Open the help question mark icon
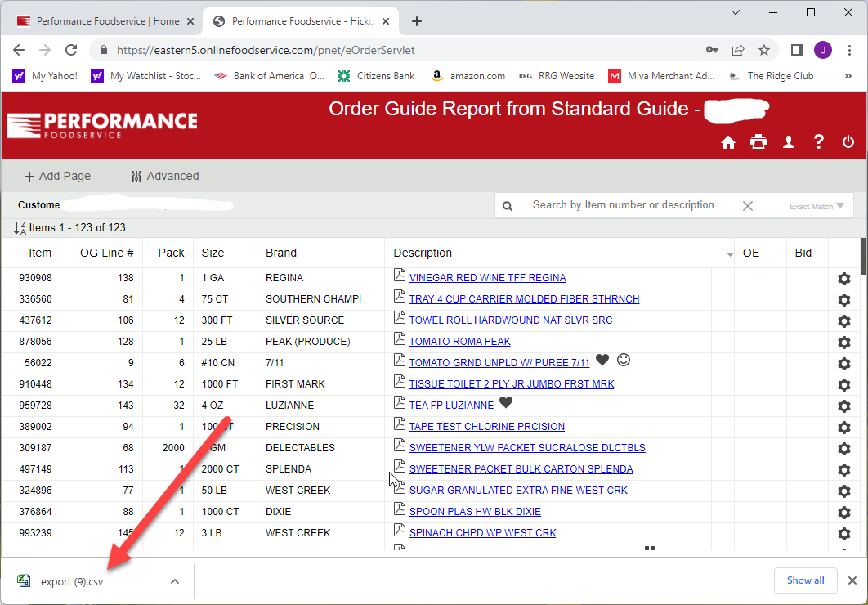 (x=819, y=142)
